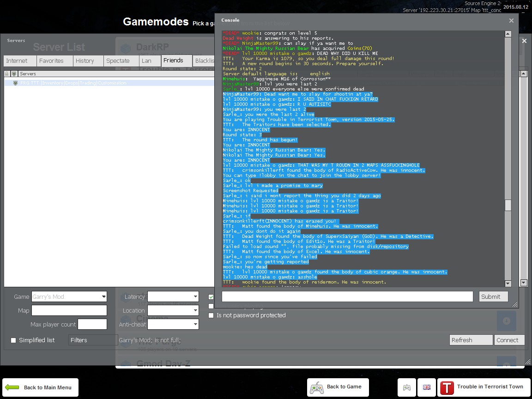Image resolution: width=532 pixels, height=399 pixels.
Task: Close the Servers window
Action: tap(524, 41)
